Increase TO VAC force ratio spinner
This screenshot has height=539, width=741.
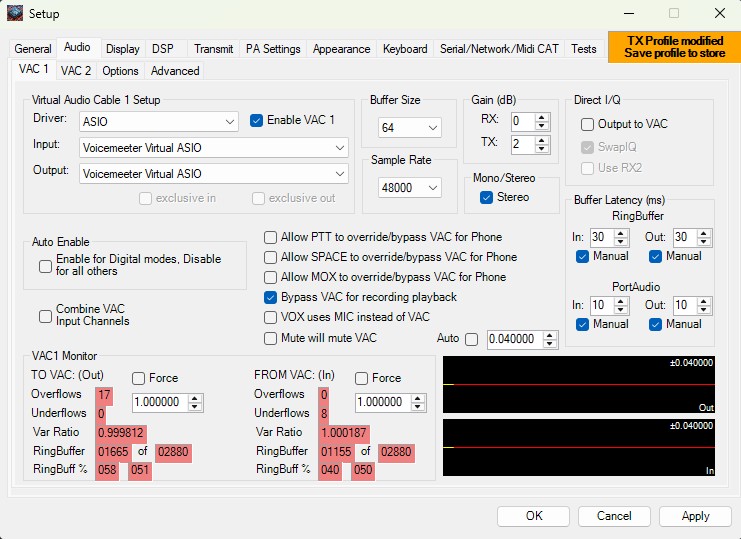pos(195,397)
